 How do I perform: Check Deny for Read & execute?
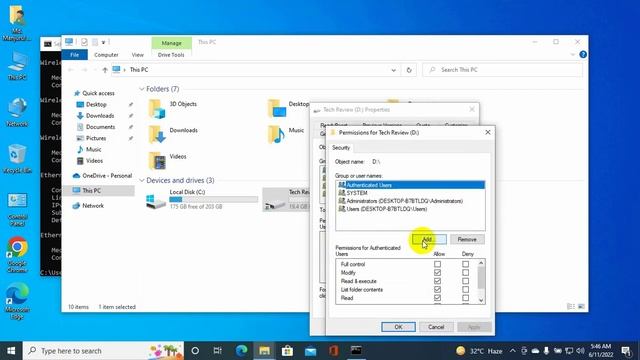(x=465, y=281)
